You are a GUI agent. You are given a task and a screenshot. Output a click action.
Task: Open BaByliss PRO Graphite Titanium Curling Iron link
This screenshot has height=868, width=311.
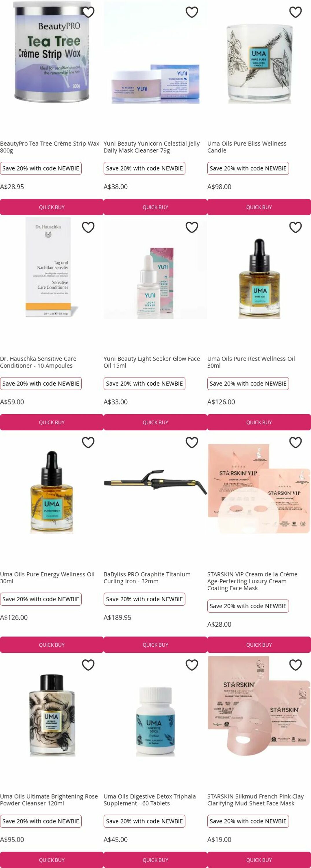147,578
